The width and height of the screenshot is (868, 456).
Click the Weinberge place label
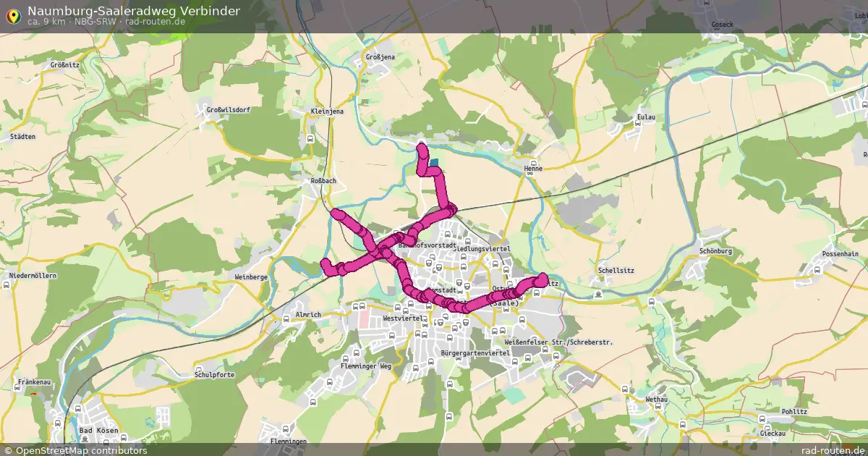coord(252,277)
